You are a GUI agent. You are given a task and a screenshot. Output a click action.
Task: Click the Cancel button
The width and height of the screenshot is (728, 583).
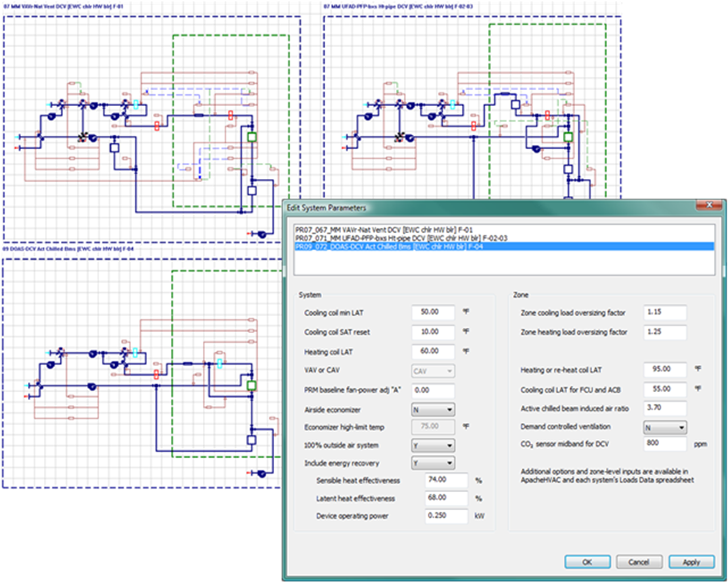tap(639, 562)
